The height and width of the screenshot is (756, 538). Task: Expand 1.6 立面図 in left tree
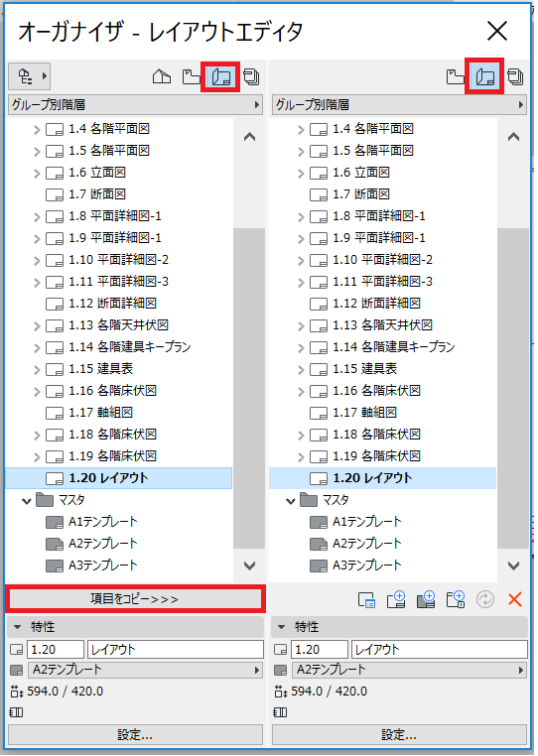(37, 173)
